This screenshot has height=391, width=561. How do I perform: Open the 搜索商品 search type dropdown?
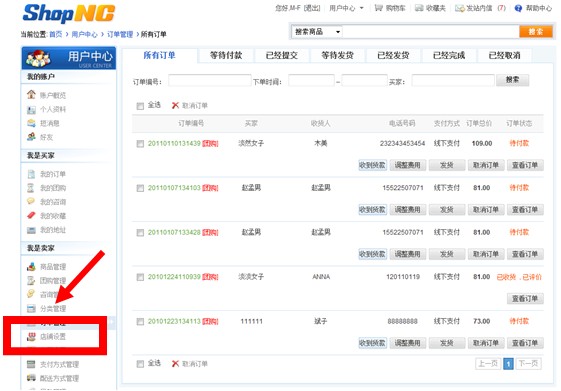click(317, 32)
